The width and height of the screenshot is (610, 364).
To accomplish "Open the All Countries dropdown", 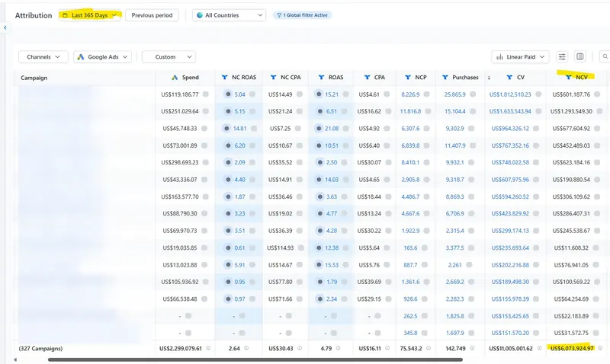I will tap(230, 15).
